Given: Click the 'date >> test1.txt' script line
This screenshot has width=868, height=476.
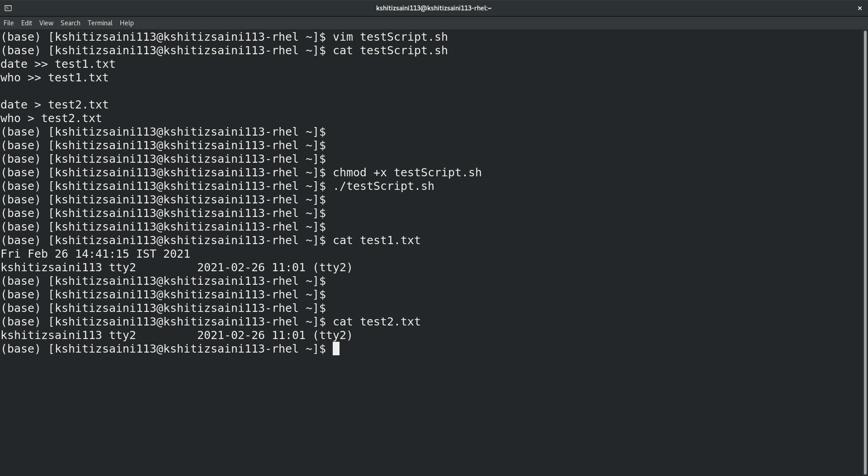Looking at the screenshot, I should (58, 64).
